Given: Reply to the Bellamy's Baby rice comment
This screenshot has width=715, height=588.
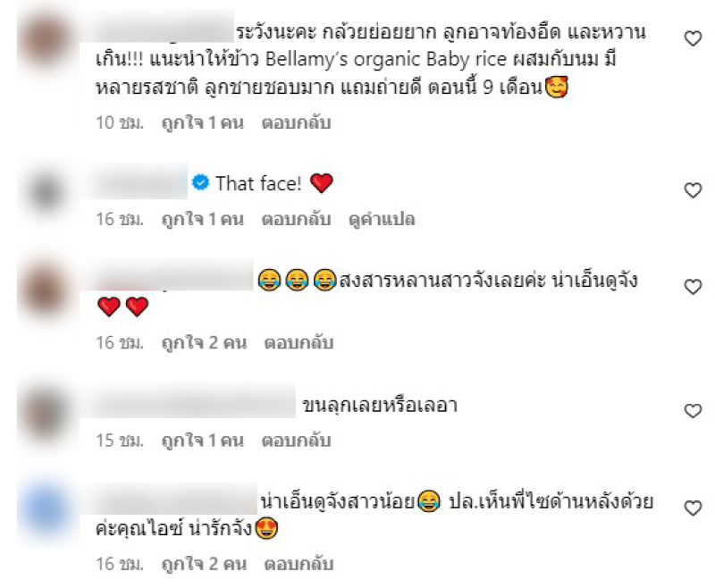Looking at the screenshot, I should (x=296, y=122).
